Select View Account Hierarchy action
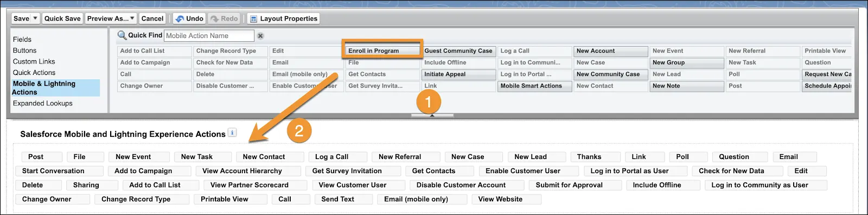The width and height of the screenshot is (868, 215). tap(248, 171)
